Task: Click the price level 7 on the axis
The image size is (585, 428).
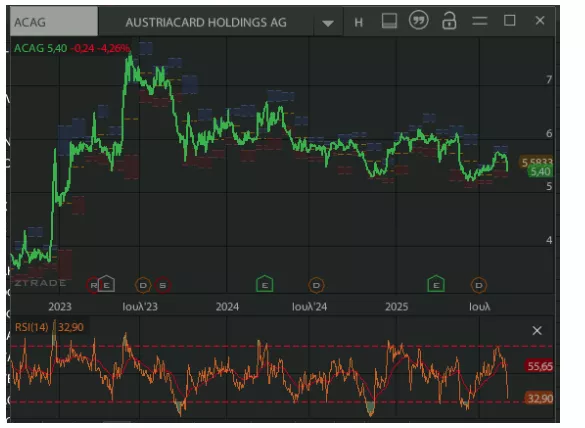Action: click(x=549, y=79)
